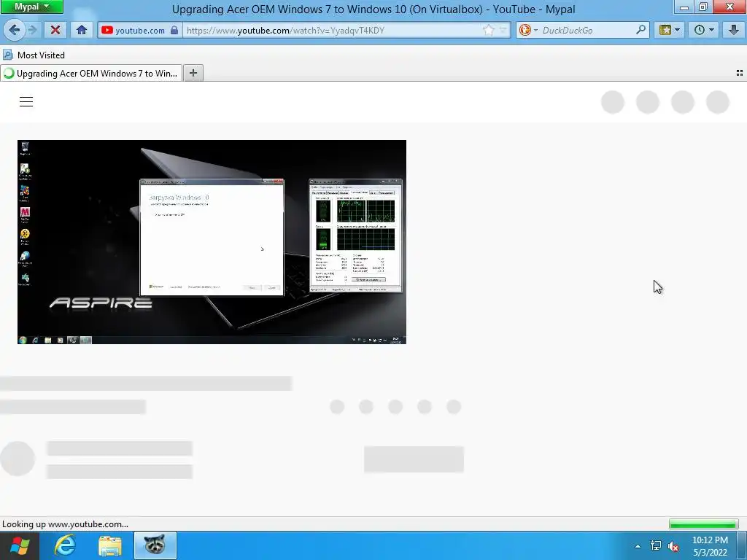Screen dimensions: 747x560
Task: Click the network tray icon
Action: pos(656,545)
